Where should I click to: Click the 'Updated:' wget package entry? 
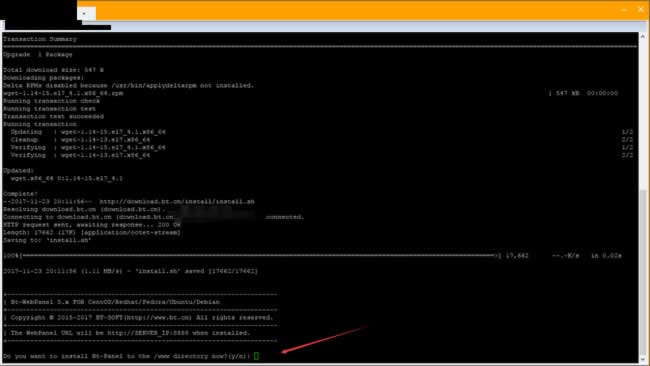click(x=67, y=178)
